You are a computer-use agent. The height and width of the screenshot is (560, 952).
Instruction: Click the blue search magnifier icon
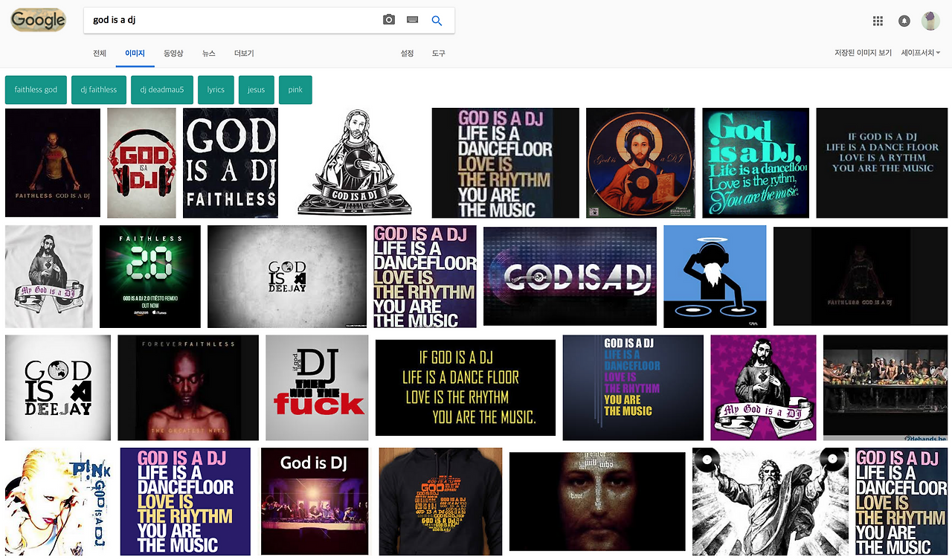437,20
